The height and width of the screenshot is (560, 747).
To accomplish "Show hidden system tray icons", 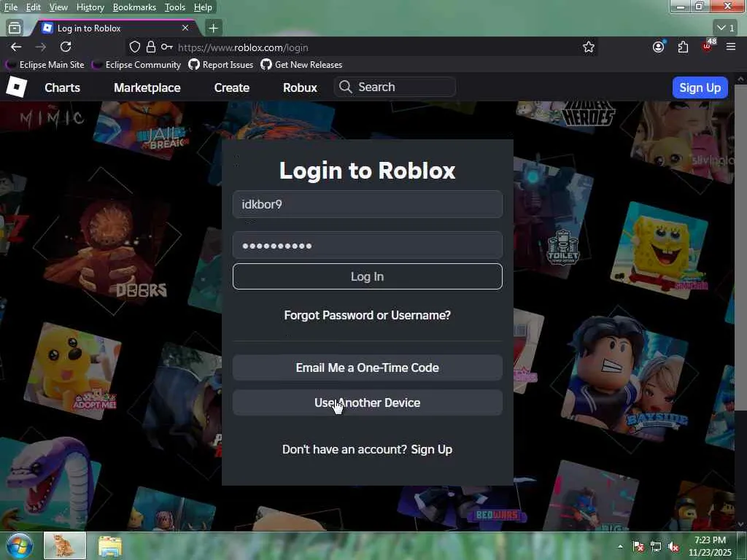I will [x=620, y=547].
